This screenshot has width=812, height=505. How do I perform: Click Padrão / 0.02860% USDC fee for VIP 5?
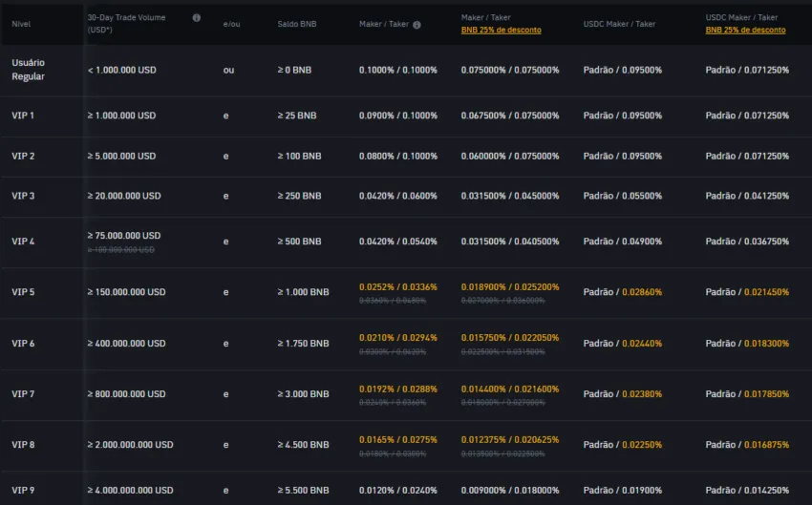tap(623, 292)
